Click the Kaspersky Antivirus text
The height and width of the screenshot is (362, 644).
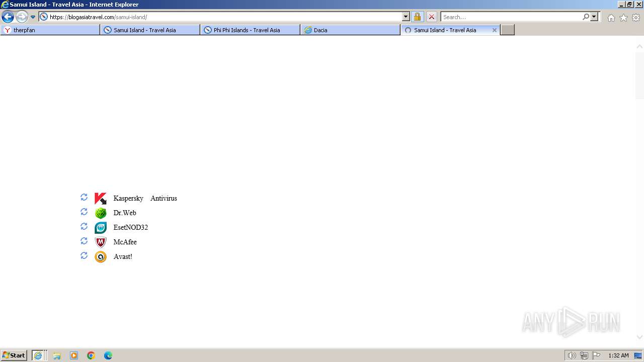coord(145,199)
